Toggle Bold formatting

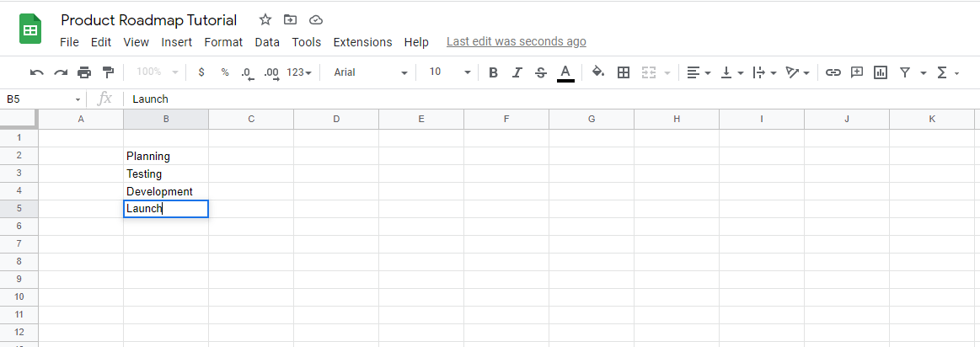click(x=493, y=72)
